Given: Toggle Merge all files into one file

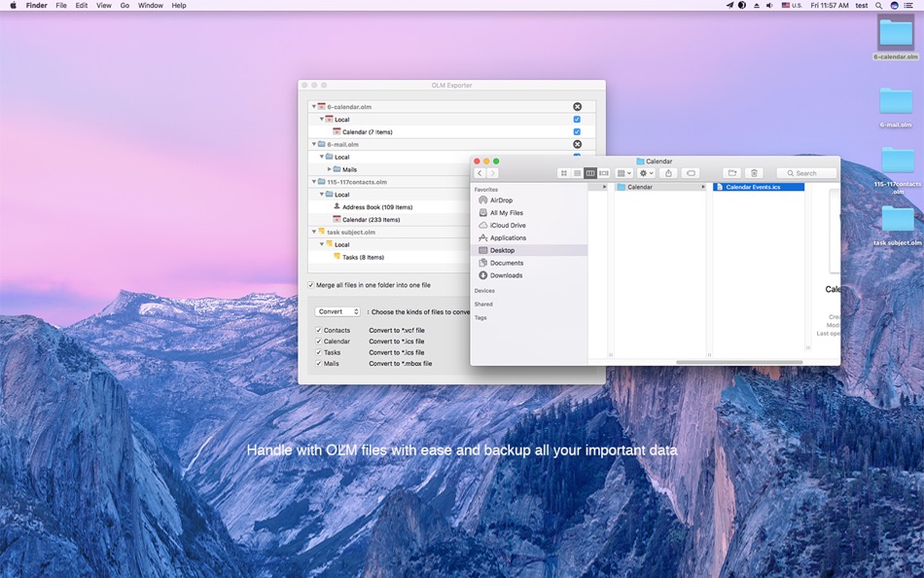Looking at the screenshot, I should [311, 285].
